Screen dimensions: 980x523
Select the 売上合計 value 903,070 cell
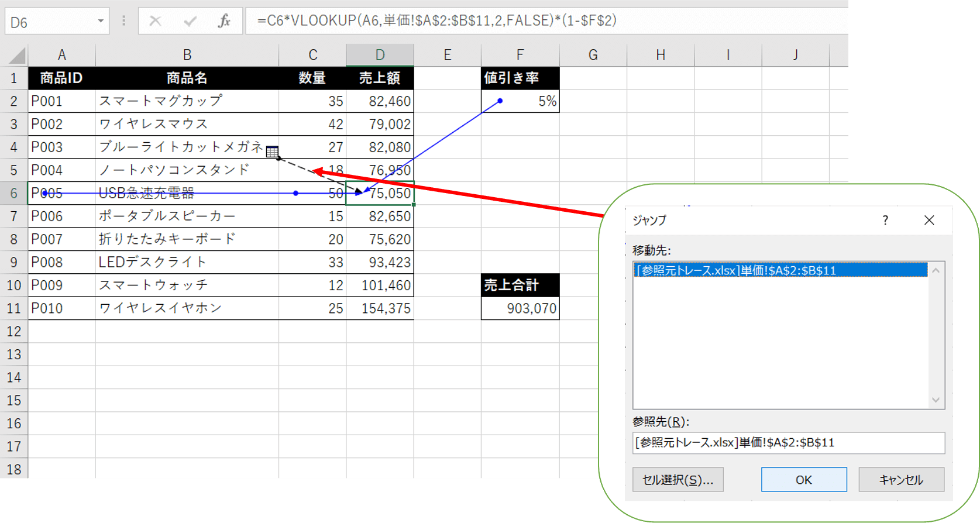[x=520, y=308]
